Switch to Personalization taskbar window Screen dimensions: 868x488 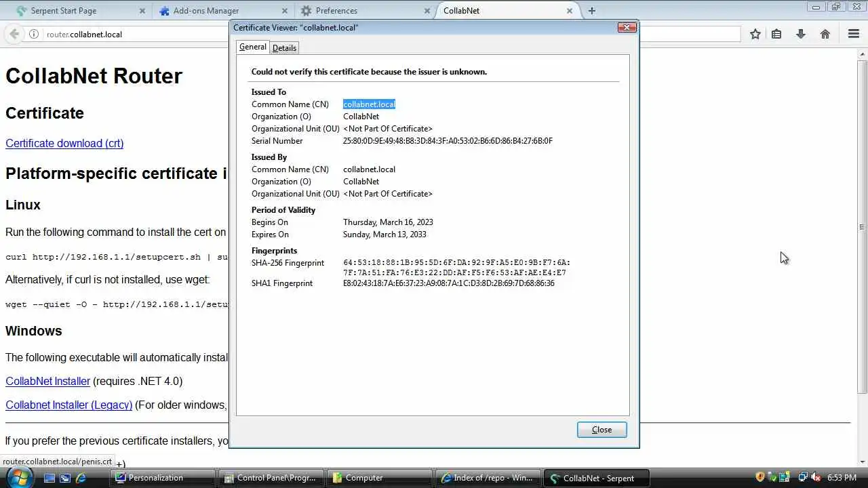click(163, 478)
